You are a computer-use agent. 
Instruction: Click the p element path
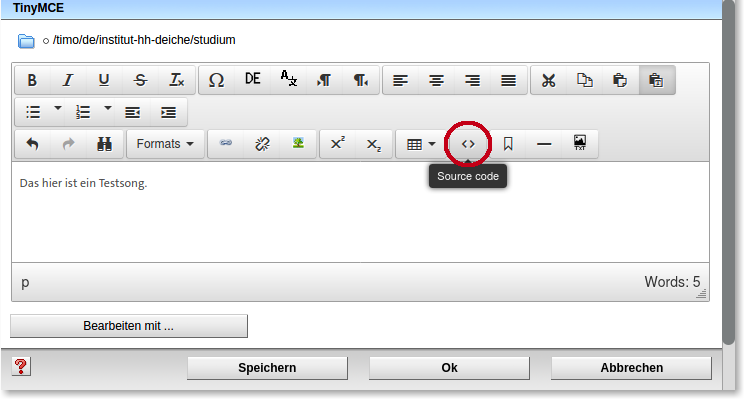[25, 282]
